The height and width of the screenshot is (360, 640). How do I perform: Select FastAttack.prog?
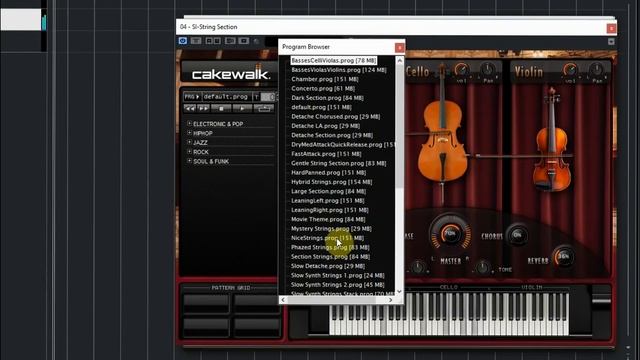(x=326, y=154)
